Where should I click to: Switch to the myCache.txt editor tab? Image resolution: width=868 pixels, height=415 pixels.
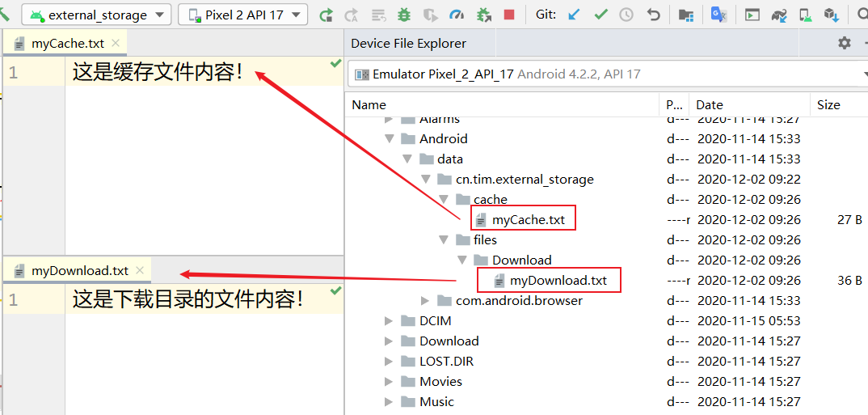[x=67, y=44]
